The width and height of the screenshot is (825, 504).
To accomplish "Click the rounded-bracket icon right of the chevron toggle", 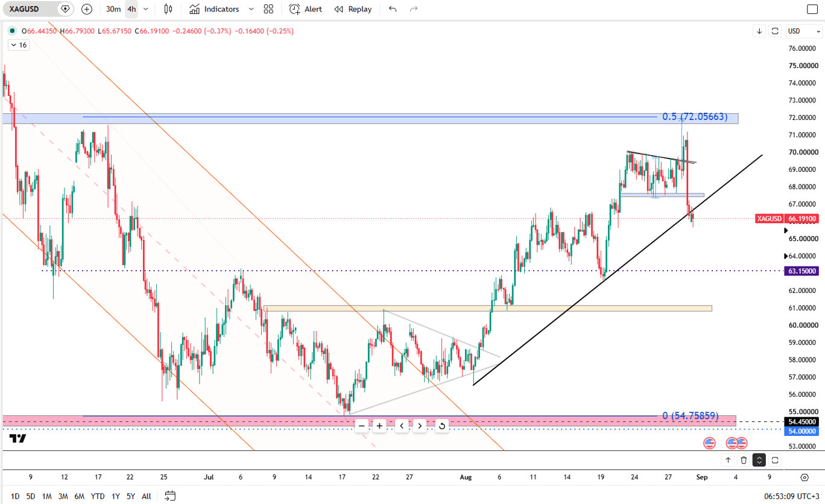I will point(775,460).
